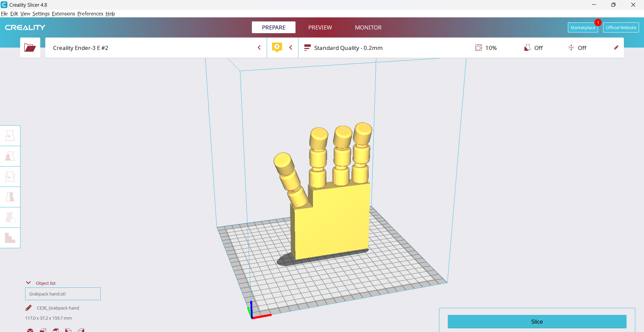Select the Move tool

10,136
